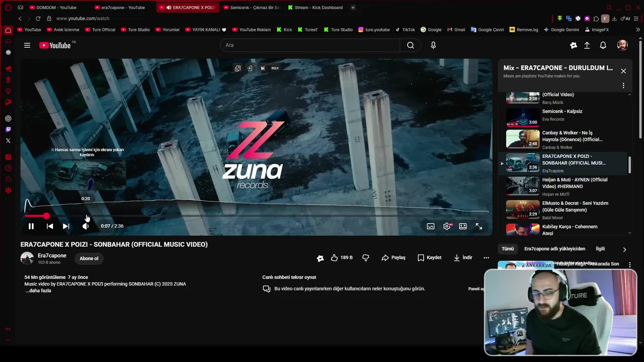Switch to the Semicenk - Çıkmaz Bir So tab
Screen dimensions: 644x362
click(252, 8)
